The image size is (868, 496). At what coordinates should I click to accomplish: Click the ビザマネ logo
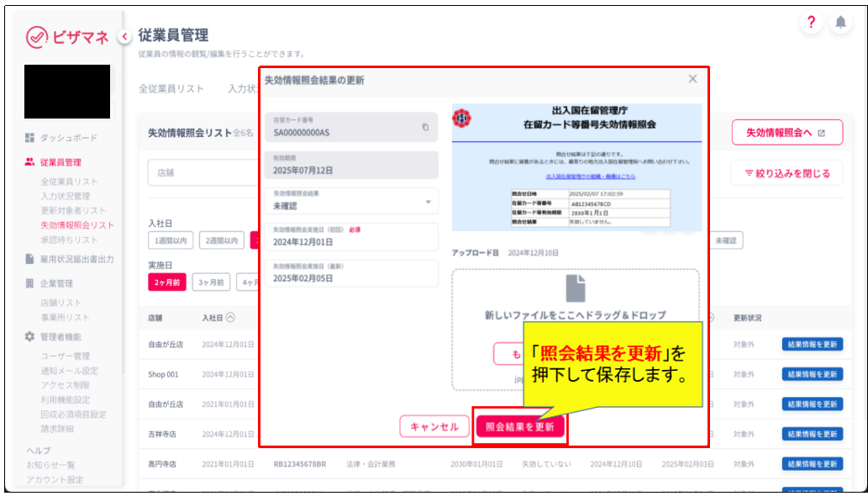(x=67, y=37)
